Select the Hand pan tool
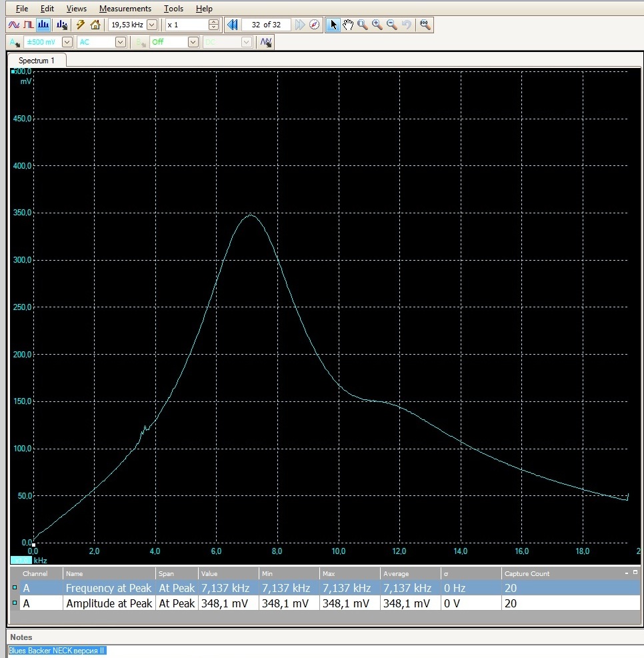 click(348, 25)
